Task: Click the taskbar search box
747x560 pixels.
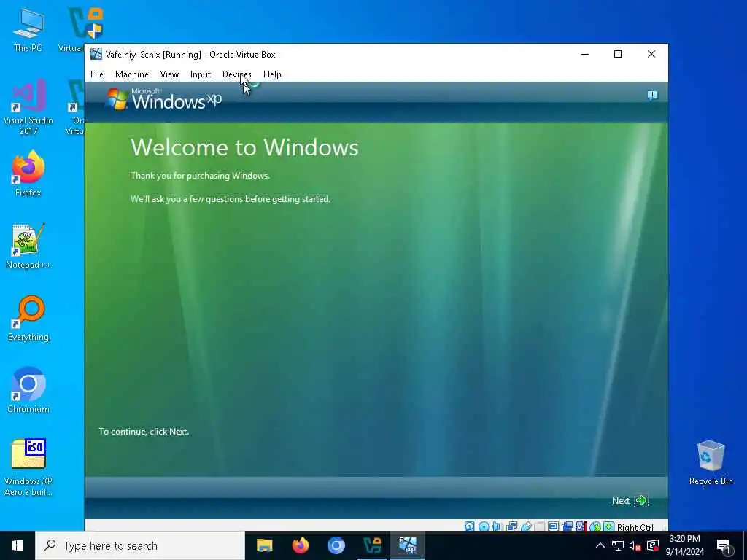Action: pyautogui.click(x=140, y=545)
